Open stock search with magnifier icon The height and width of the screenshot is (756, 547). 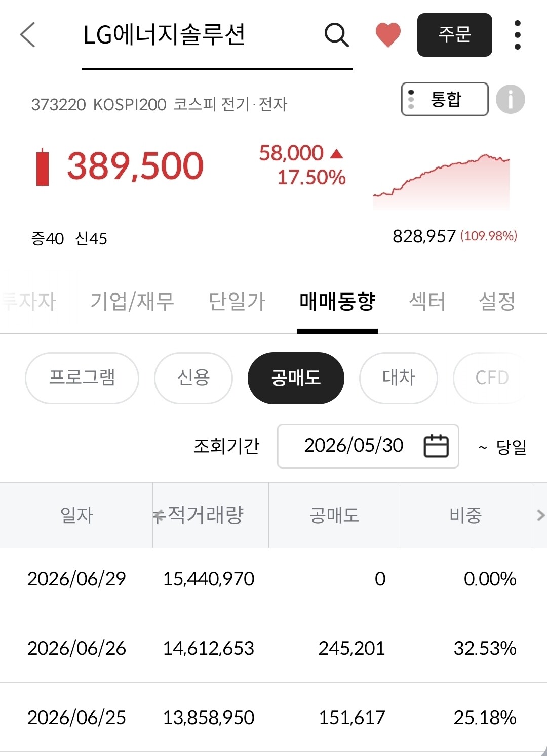tap(337, 35)
